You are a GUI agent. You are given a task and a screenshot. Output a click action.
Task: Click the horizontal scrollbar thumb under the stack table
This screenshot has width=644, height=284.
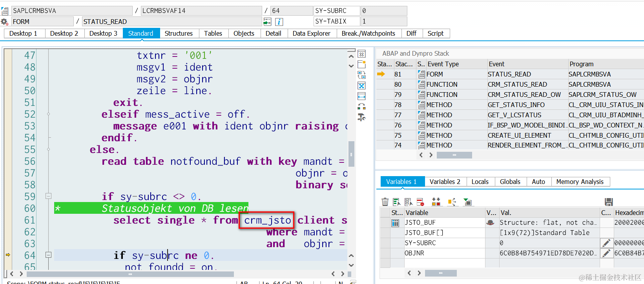(454, 155)
